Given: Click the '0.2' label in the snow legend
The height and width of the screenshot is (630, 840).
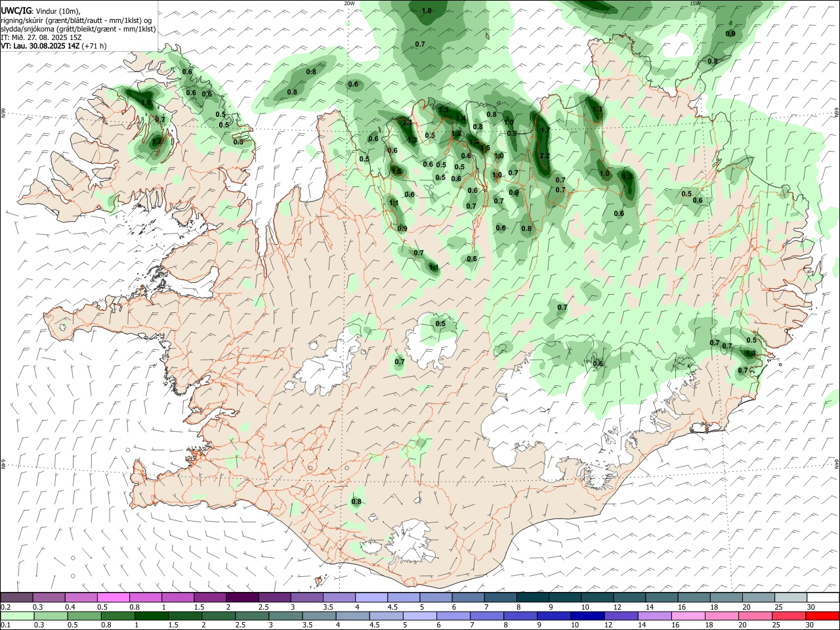Looking at the screenshot, I should point(7,607).
